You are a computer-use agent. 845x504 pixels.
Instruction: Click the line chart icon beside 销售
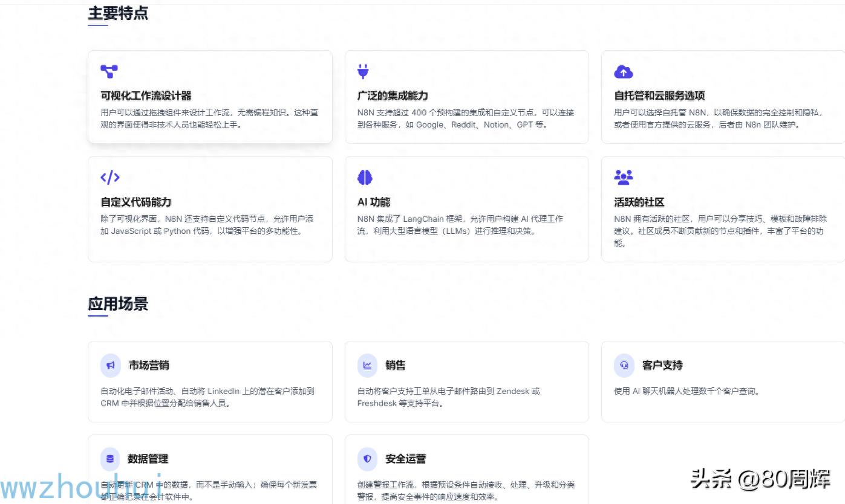point(367,365)
